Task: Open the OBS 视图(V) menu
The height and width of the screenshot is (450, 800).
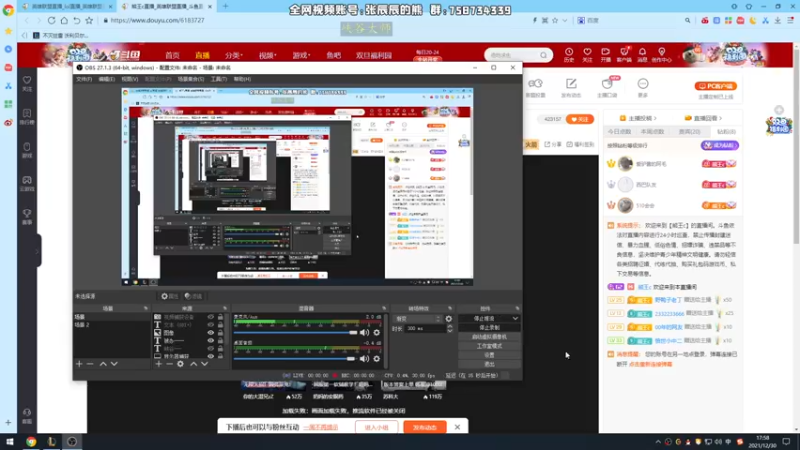Action: tap(130, 79)
